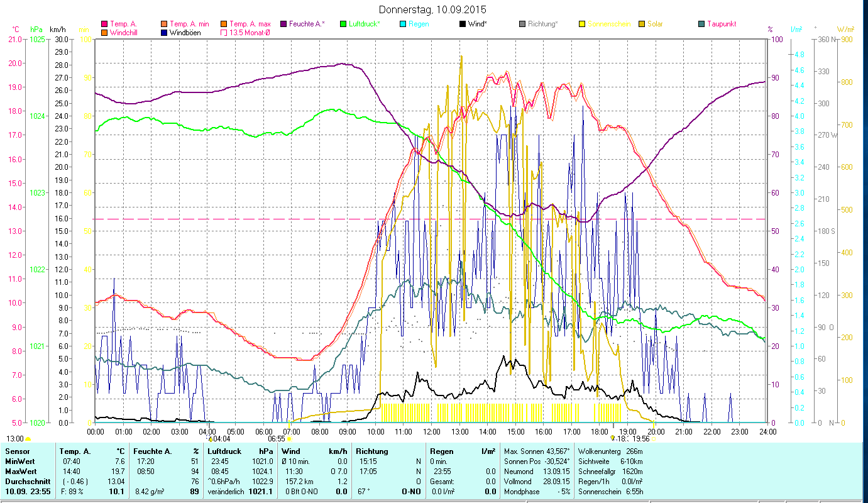Click the F: 89 % humidity reading

(73, 492)
